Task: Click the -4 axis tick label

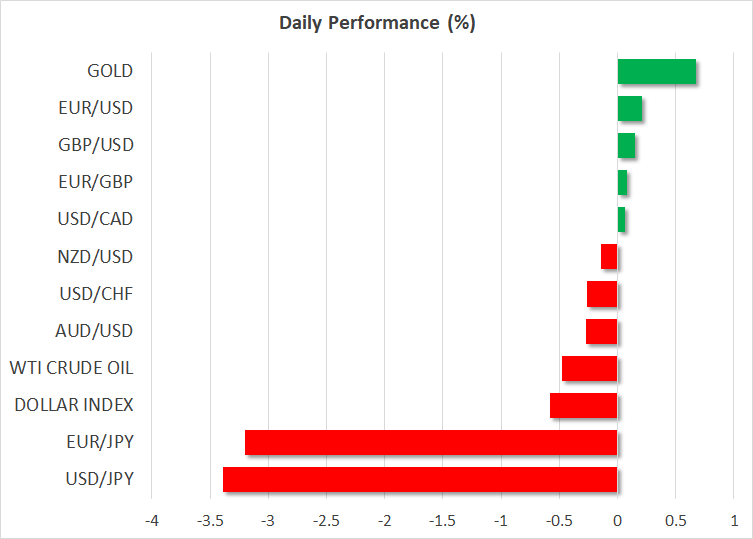Action: click(x=151, y=520)
